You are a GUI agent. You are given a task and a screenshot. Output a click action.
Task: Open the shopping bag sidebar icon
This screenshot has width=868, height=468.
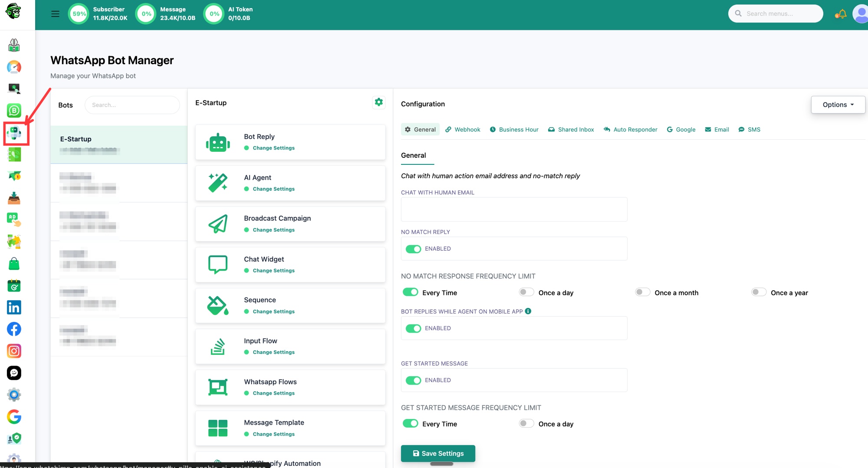click(14, 264)
